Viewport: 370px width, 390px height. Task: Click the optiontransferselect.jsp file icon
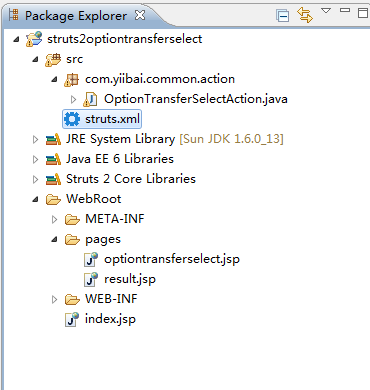[91, 259]
